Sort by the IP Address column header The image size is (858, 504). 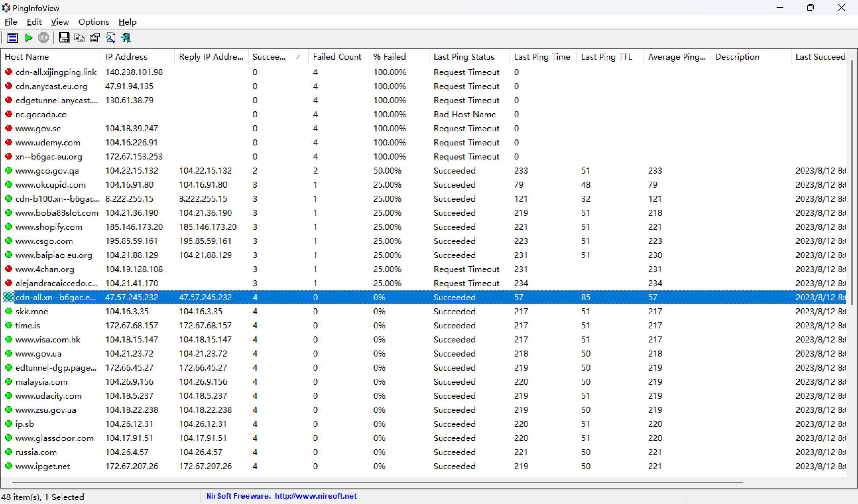138,57
